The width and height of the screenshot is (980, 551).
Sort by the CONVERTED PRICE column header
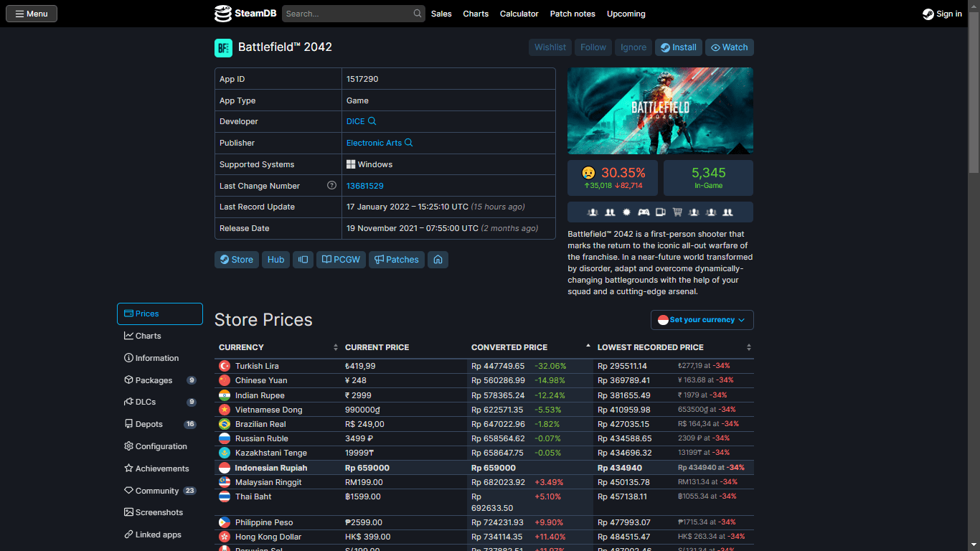(x=530, y=347)
